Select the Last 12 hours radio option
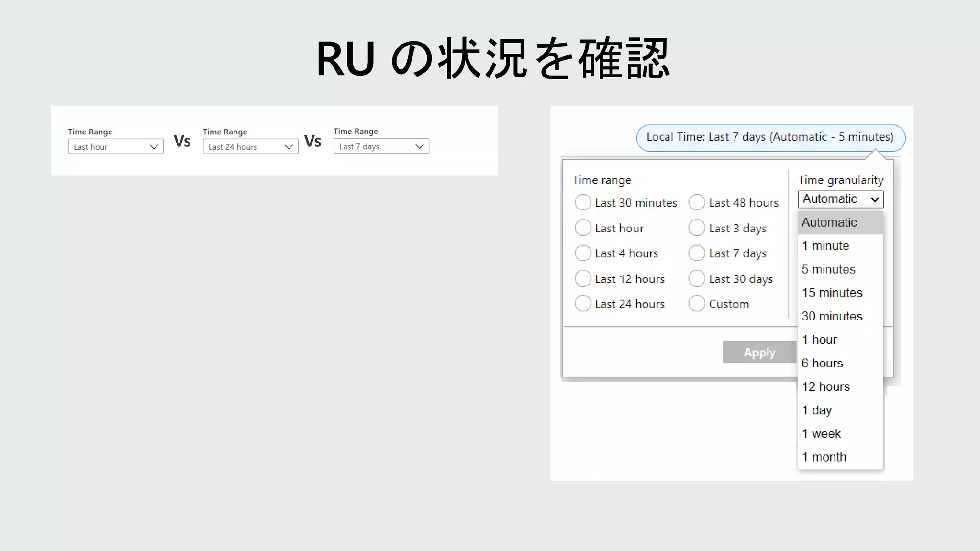Screen dimensions: 980x551 point(583,278)
